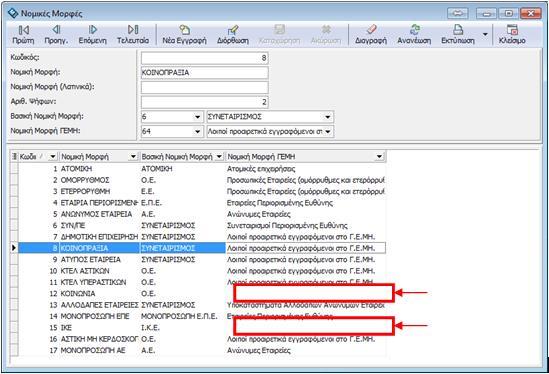Image resolution: width=549 pixels, height=374 pixels.
Task: Click the greyed-out Ακύρωση cancel icon
Action: pos(326,35)
